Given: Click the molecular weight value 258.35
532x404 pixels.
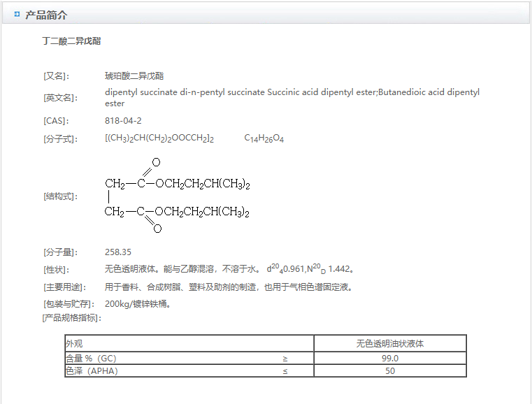Looking at the screenshot, I should click(118, 252).
